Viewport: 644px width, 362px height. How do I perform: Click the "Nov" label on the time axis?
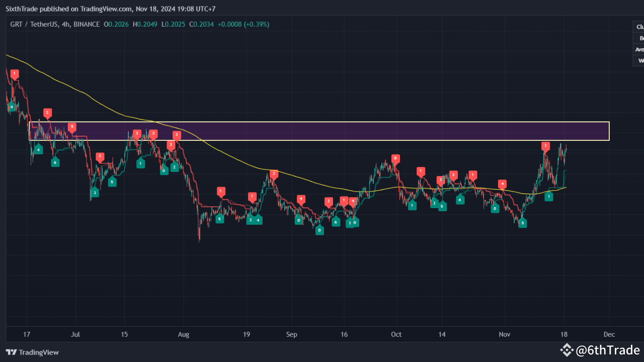504,334
